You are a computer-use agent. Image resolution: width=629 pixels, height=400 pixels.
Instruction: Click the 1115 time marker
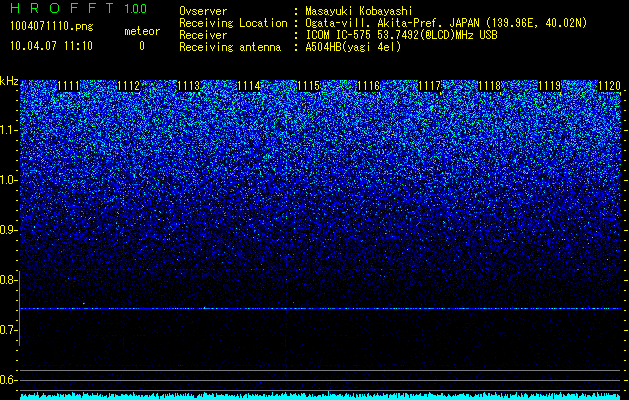click(309, 86)
